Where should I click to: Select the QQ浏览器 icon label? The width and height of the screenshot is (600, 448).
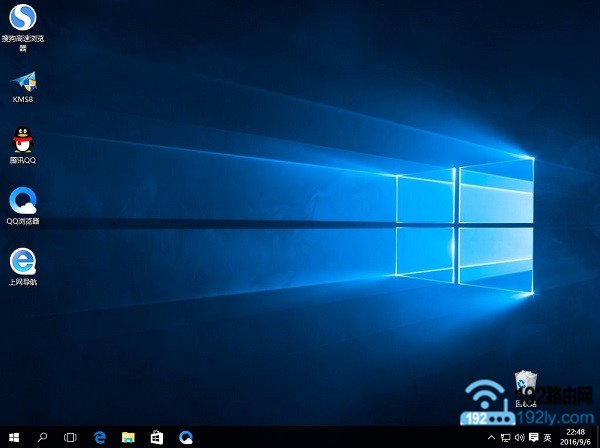(23, 221)
